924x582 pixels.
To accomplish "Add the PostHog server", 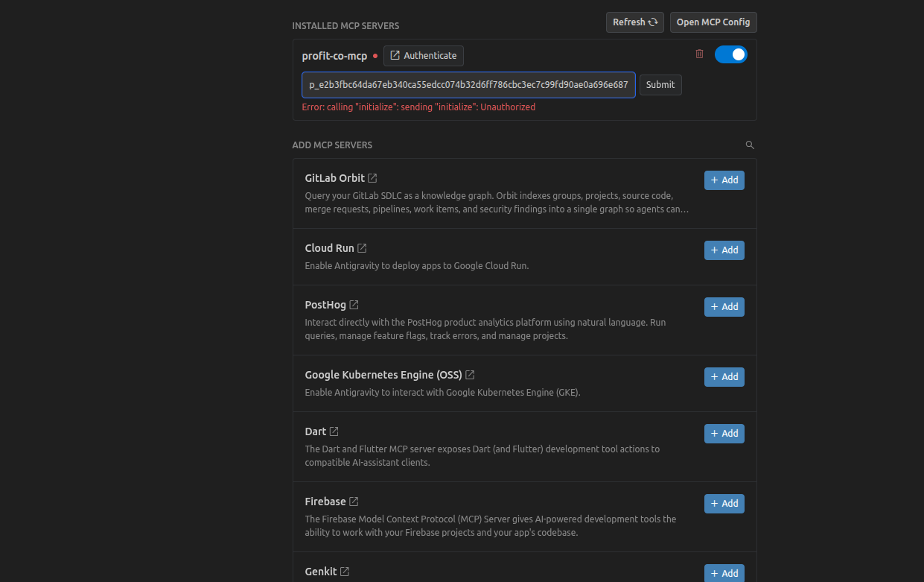I will click(x=724, y=307).
